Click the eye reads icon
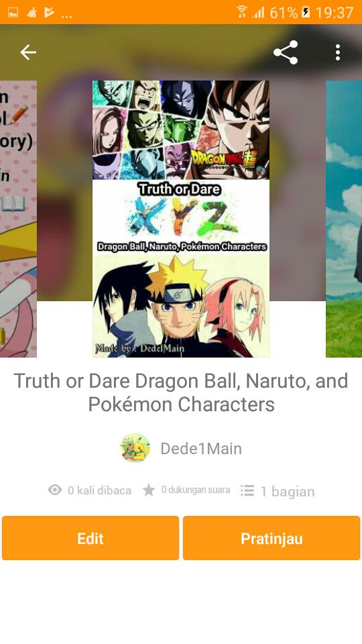The image size is (362, 644). [x=55, y=490]
